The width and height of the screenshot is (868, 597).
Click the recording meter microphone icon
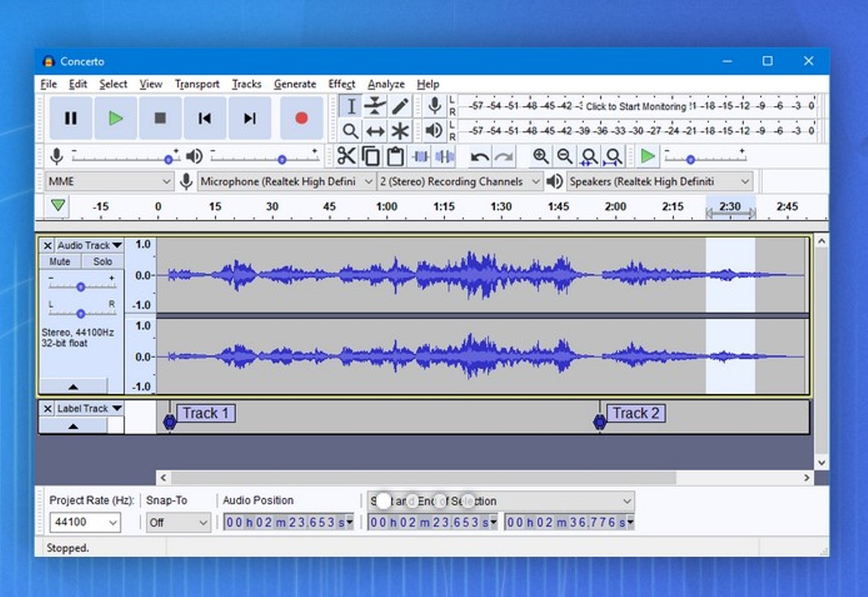[x=435, y=105]
